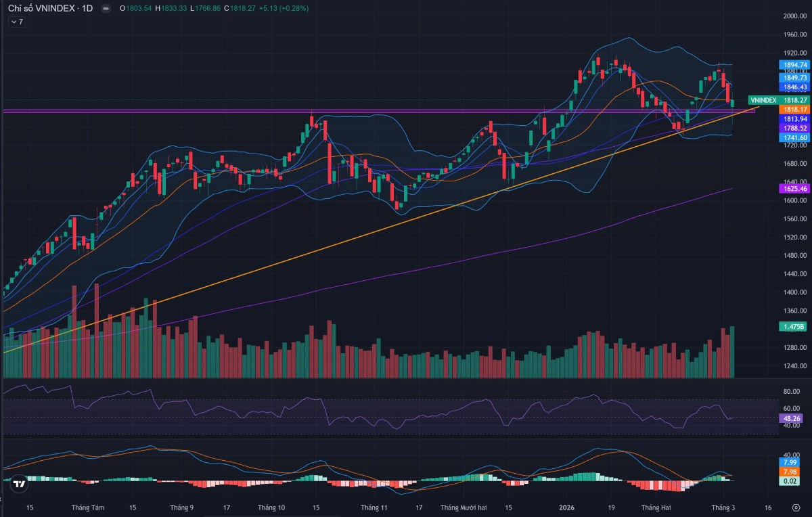Click the 2000.00 level on price scale
812x517 pixels.
tap(792, 16)
